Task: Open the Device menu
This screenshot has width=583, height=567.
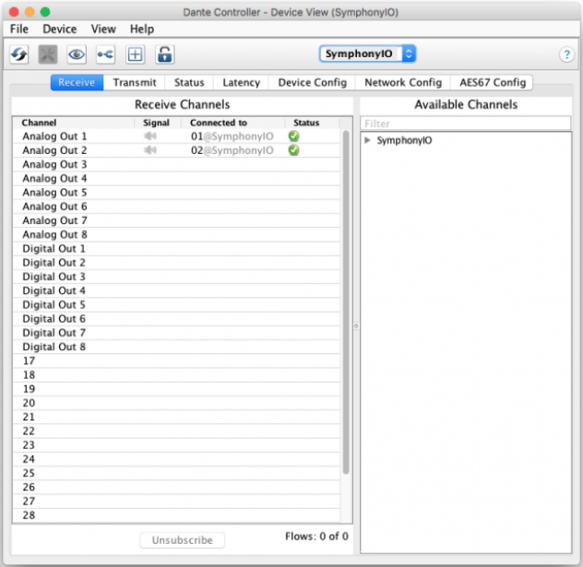Action: pyautogui.click(x=59, y=29)
